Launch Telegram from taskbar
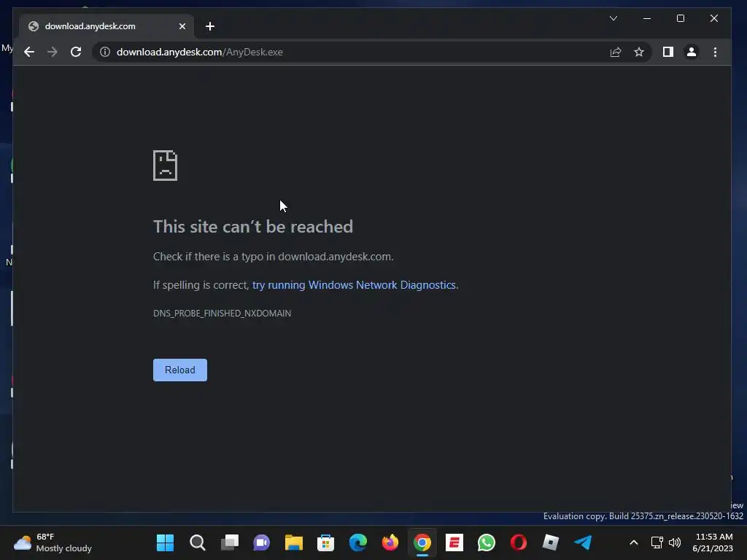 [x=583, y=542]
